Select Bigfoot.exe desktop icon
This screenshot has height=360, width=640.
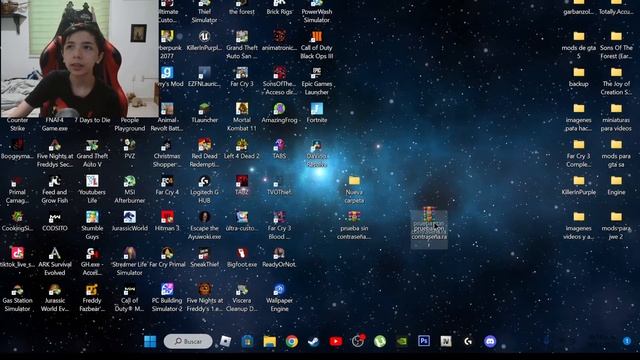click(x=242, y=257)
